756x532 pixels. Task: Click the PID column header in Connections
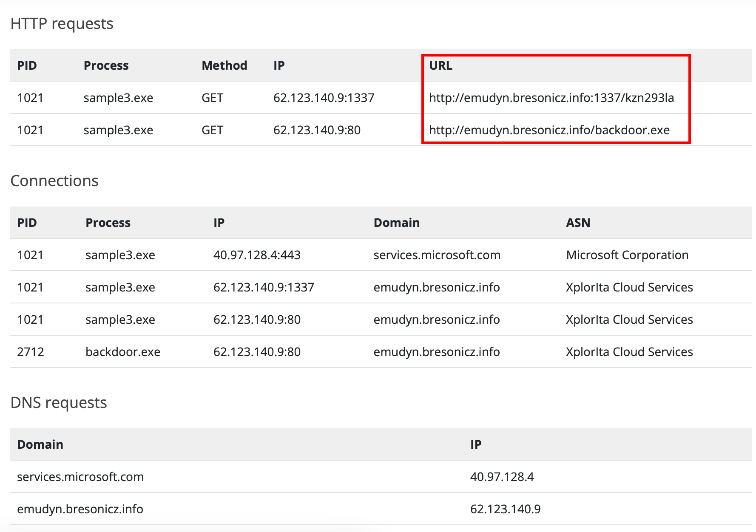point(27,223)
